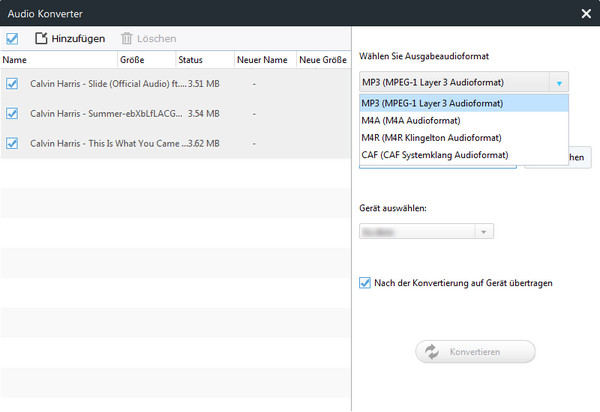Click the Konvertieren button
Screen dimensions: 600x412
[475, 352]
